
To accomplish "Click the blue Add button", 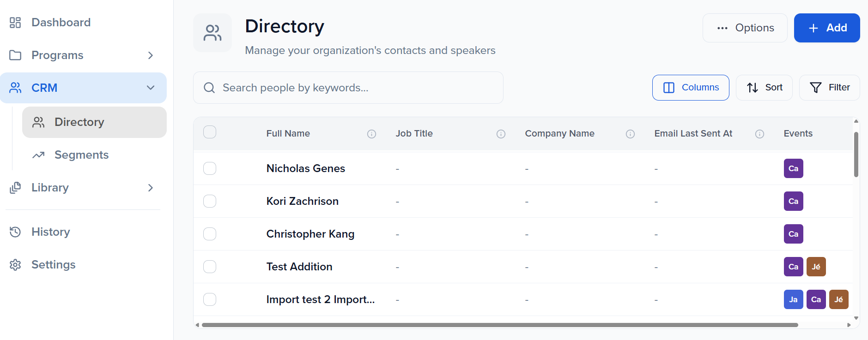I will [x=826, y=28].
